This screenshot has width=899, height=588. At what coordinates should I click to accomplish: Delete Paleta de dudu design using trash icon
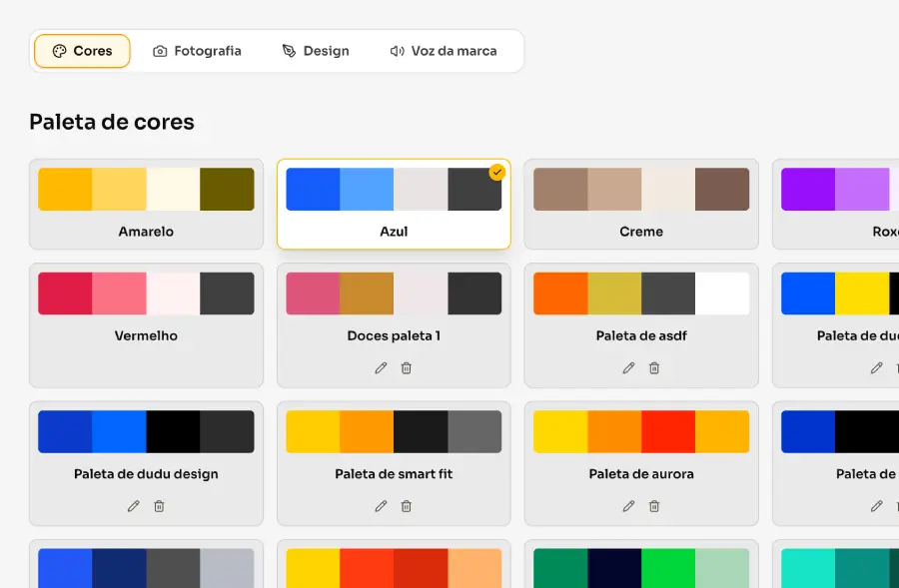point(159,506)
